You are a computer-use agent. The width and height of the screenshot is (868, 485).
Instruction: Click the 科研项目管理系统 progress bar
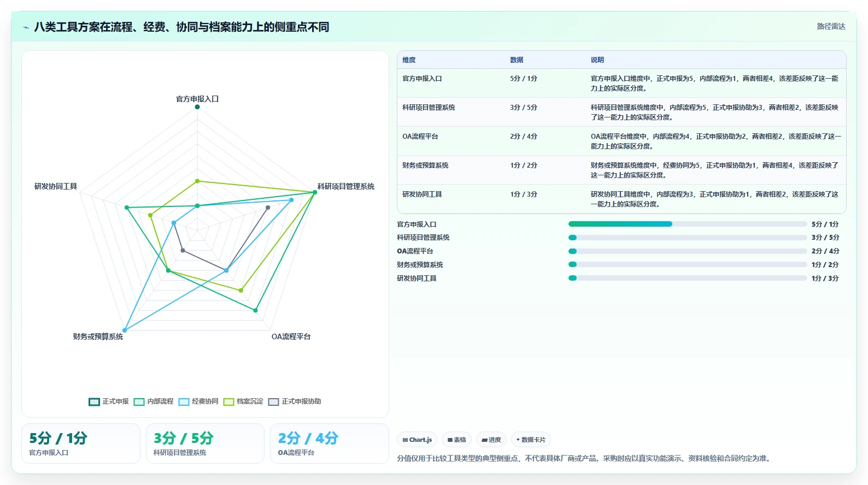point(688,238)
